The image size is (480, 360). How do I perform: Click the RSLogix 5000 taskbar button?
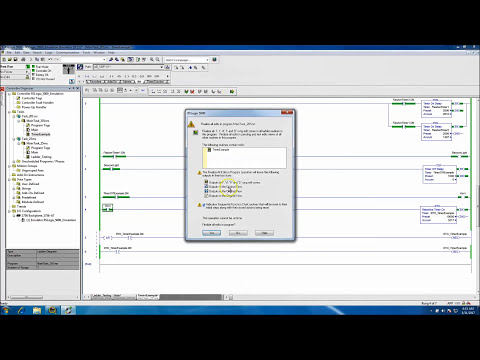68,310
